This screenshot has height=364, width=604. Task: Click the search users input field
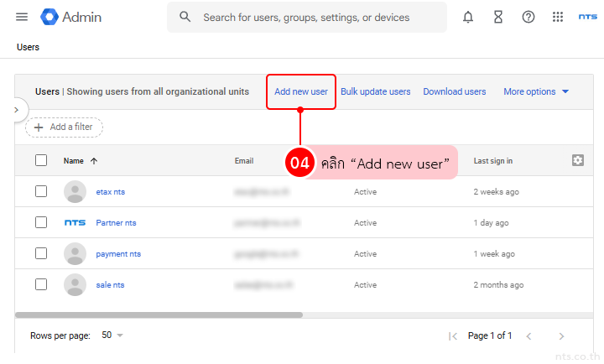pos(306,17)
